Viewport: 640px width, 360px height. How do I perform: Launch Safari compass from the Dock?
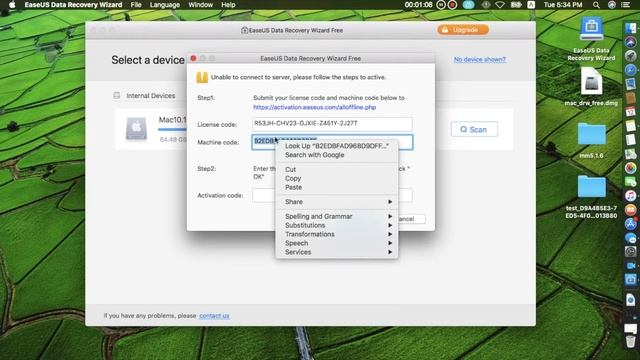point(631,70)
